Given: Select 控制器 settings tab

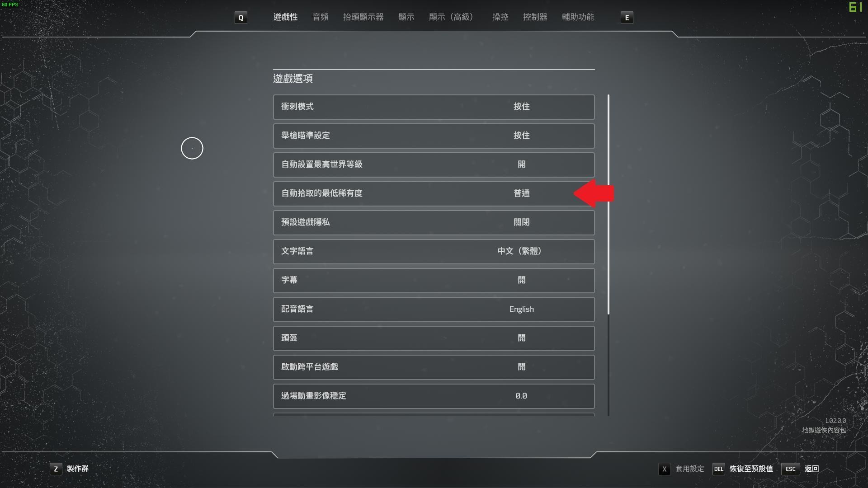Looking at the screenshot, I should [535, 17].
